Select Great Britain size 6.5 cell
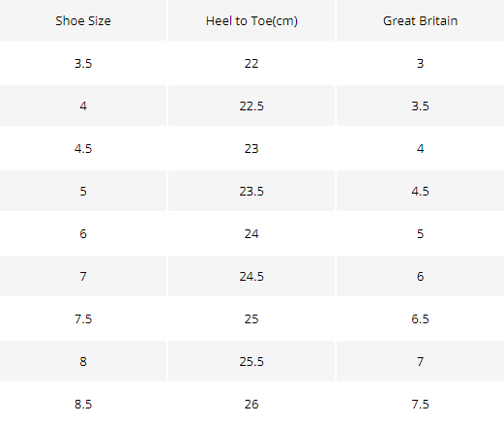This screenshot has width=504, height=423. (420, 318)
